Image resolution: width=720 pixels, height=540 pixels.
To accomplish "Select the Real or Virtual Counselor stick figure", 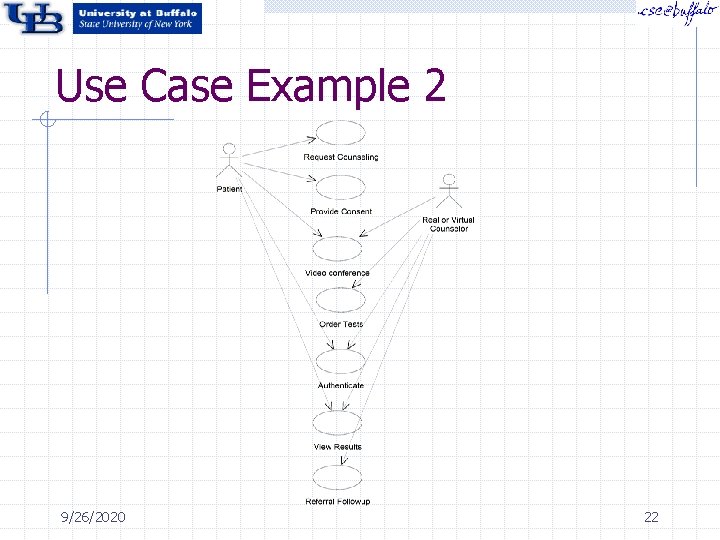I will coord(449,191).
